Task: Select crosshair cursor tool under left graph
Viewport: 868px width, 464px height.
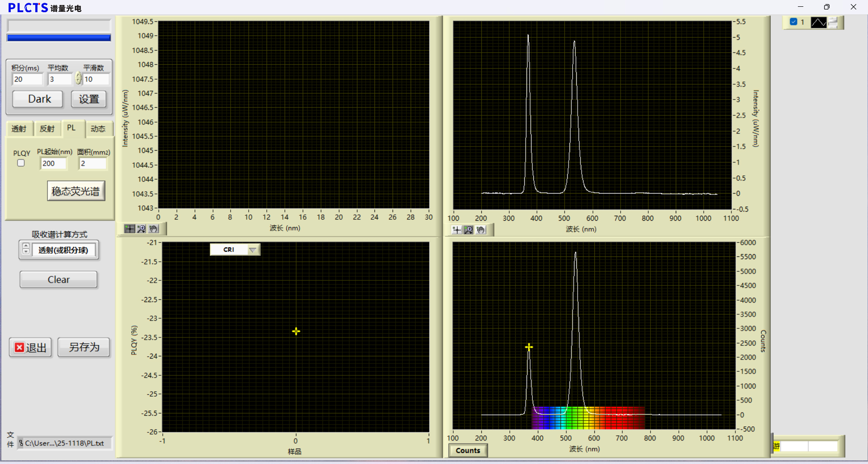Action: [x=130, y=229]
